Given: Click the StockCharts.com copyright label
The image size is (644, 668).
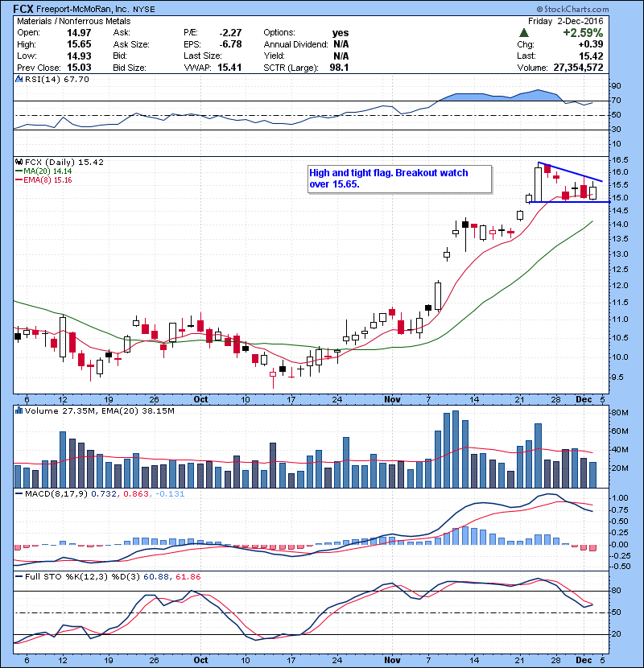Looking at the screenshot, I should pyautogui.click(x=572, y=9).
